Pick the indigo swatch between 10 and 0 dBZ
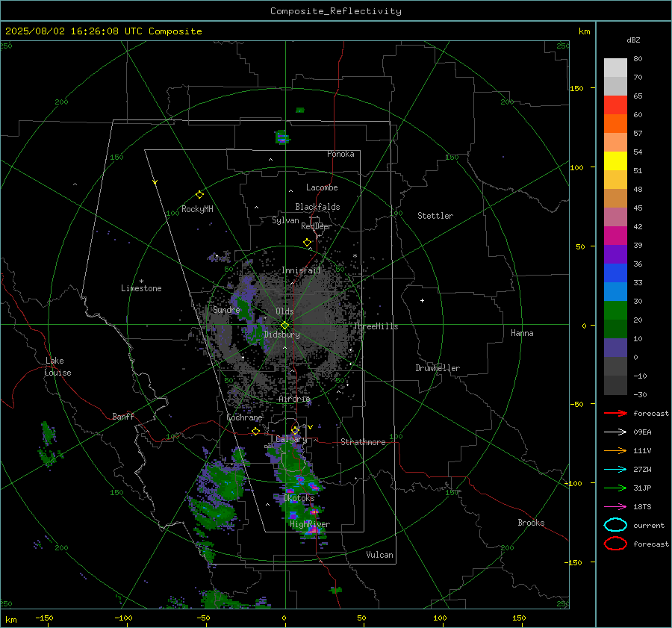The image size is (672, 628). [615, 348]
